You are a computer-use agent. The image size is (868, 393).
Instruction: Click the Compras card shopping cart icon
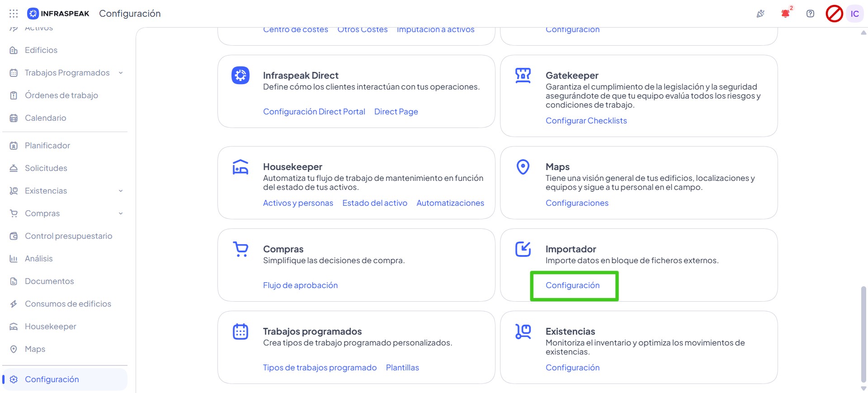[241, 249]
